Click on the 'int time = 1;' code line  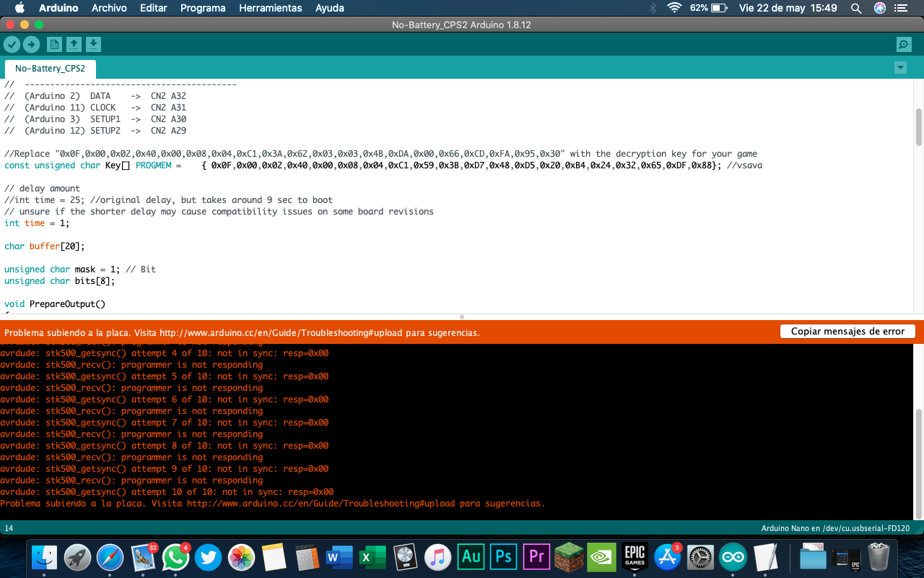pos(37,223)
